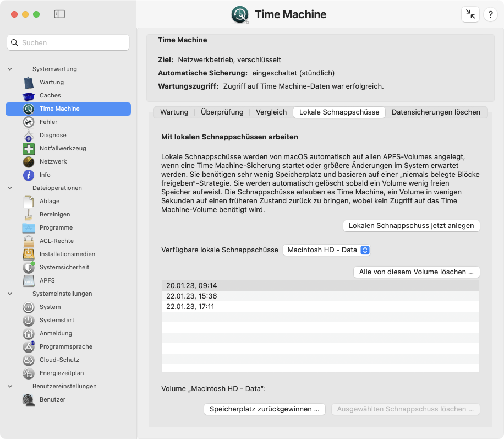Click the search magnifier icon
The width and height of the screenshot is (504, 439).
(x=14, y=42)
